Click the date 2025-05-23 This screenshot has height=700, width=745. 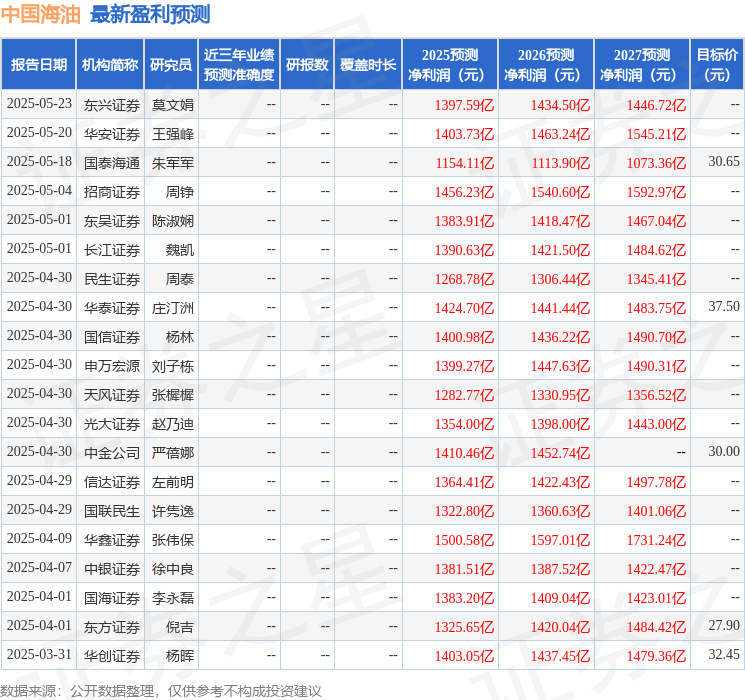click(x=39, y=103)
